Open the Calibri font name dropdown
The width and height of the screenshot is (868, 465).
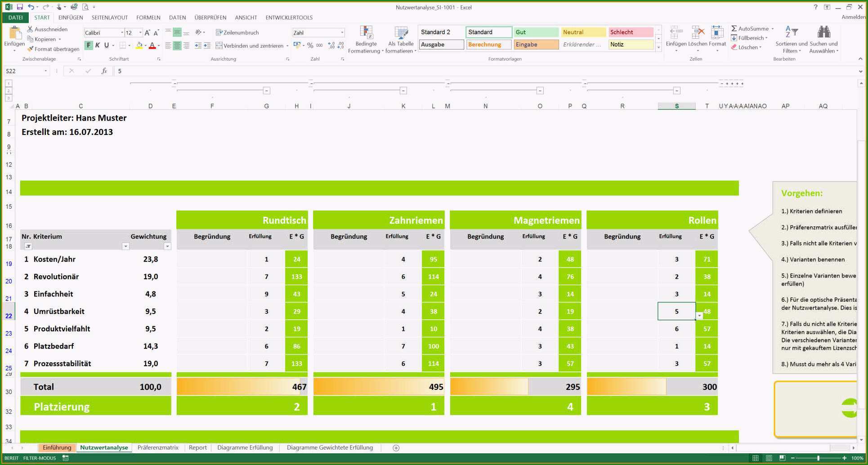pyautogui.click(x=122, y=33)
